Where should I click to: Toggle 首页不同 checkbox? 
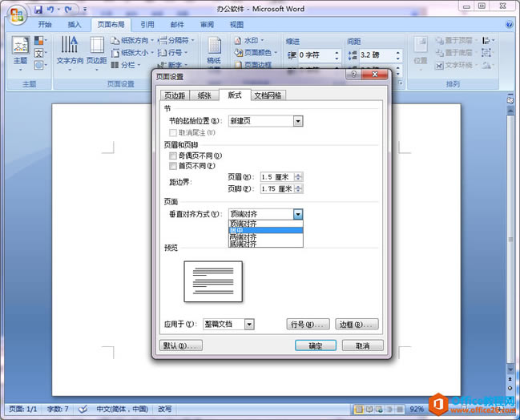tap(173, 166)
